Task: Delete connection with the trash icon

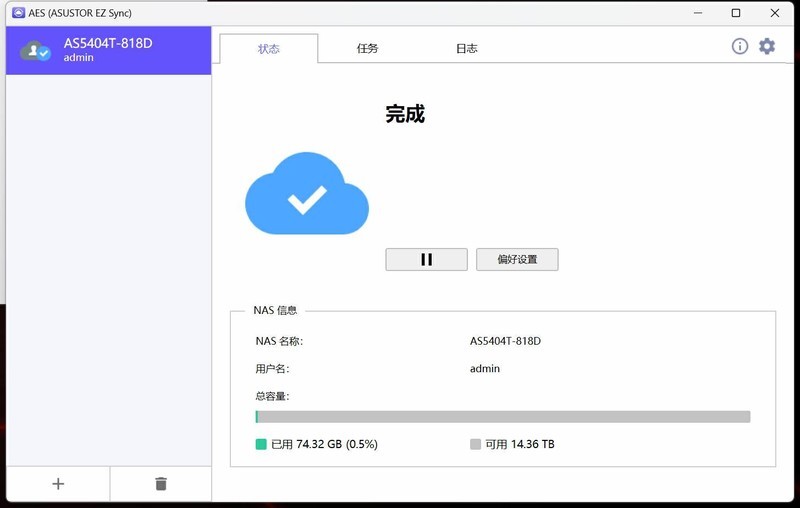Action: tap(161, 484)
